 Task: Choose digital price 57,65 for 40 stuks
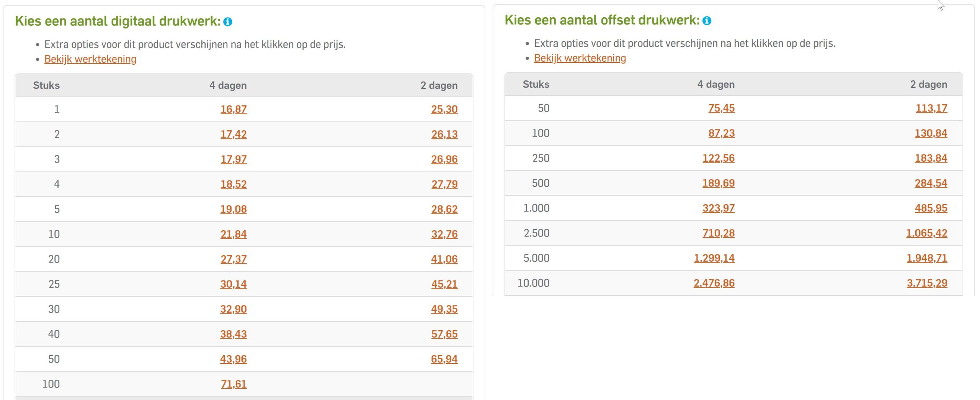[x=444, y=334]
